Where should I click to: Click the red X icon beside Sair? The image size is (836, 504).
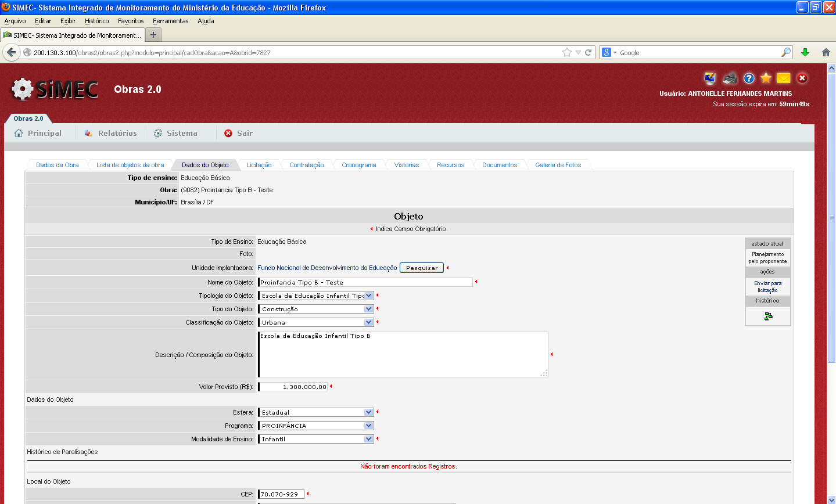coord(228,133)
